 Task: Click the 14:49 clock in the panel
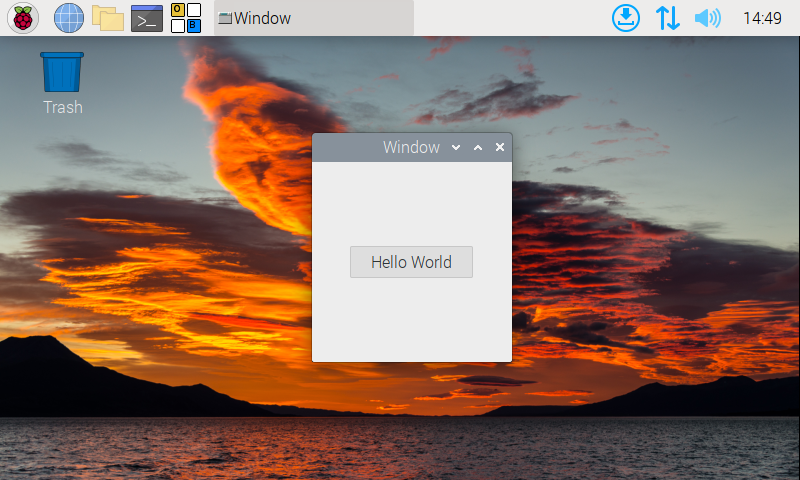tap(762, 18)
